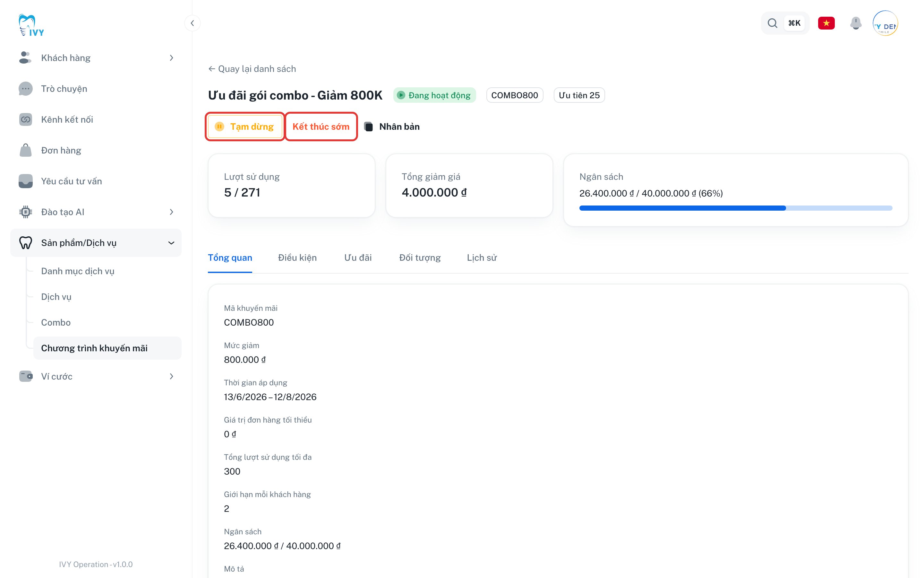
Task: Click the Yêu cầu tư vấn inbox icon
Action: pos(25,181)
